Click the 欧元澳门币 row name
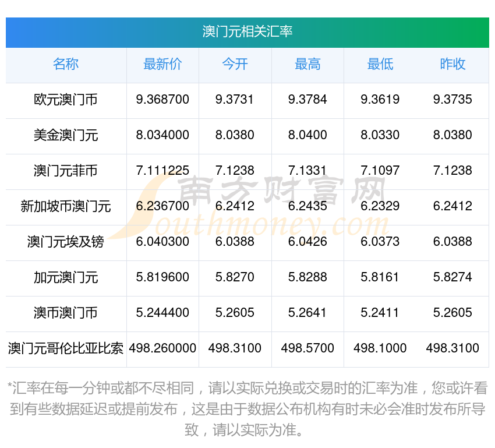 (x=66, y=100)
